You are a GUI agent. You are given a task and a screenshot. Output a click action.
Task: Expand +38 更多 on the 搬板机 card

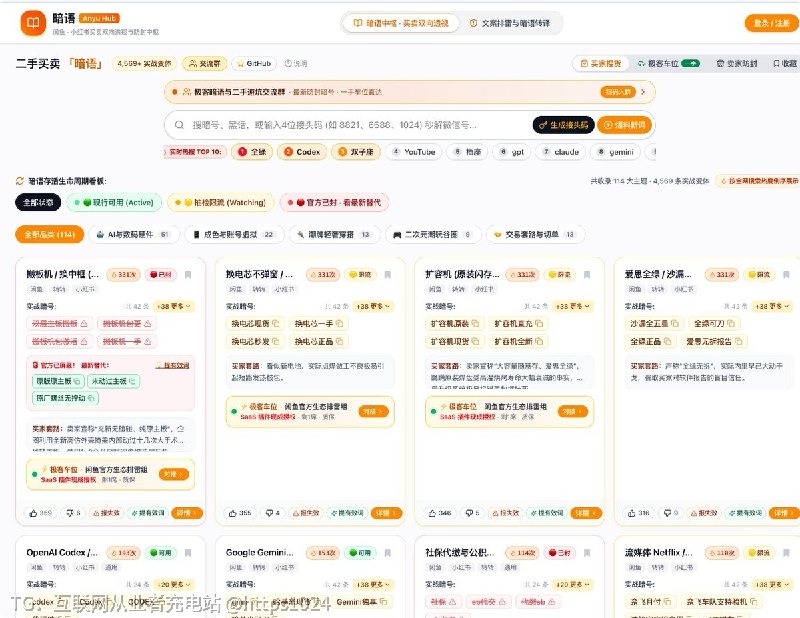click(173, 306)
